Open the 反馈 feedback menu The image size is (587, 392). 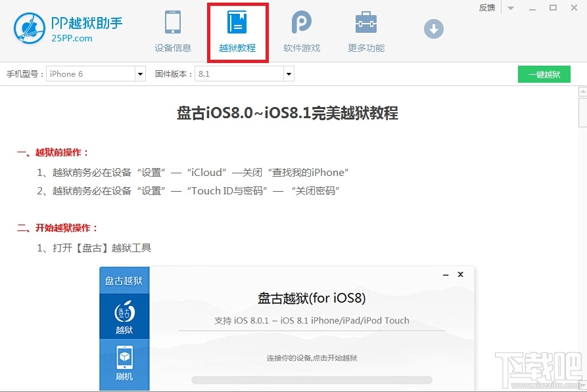pyautogui.click(x=486, y=7)
